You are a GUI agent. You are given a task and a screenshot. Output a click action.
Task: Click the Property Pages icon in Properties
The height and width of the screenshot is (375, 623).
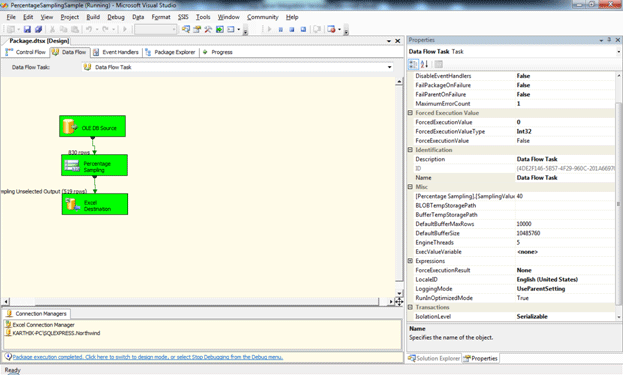point(439,64)
